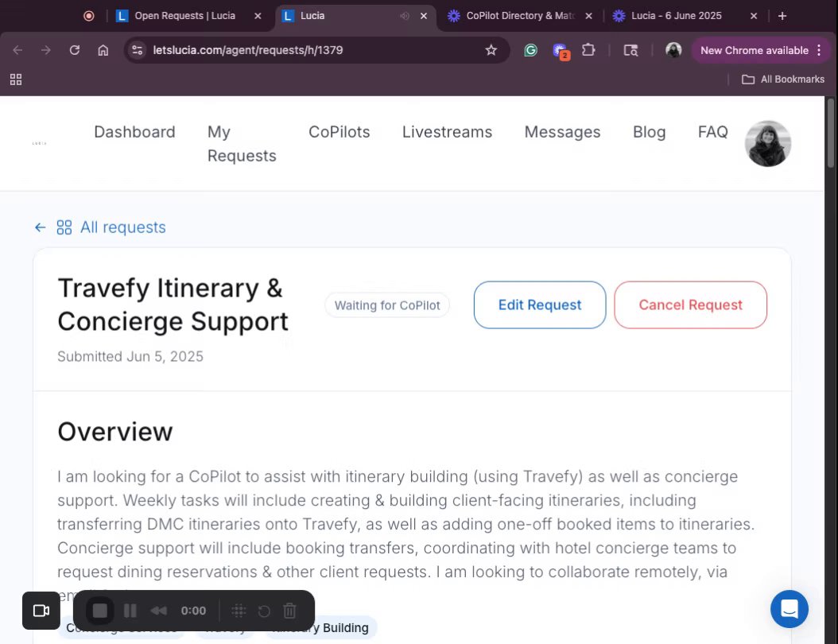This screenshot has width=838, height=644.
Task: View site information icon in address bar
Action: 138,50
